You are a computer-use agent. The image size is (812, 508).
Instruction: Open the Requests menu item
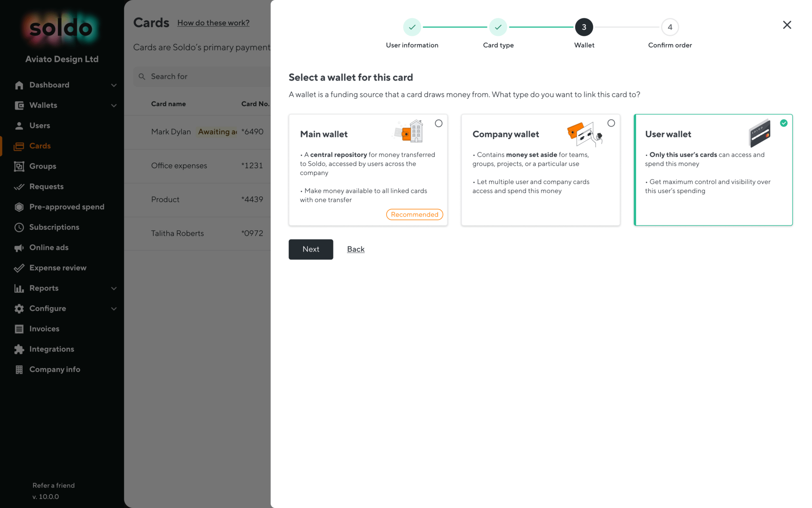click(x=46, y=187)
